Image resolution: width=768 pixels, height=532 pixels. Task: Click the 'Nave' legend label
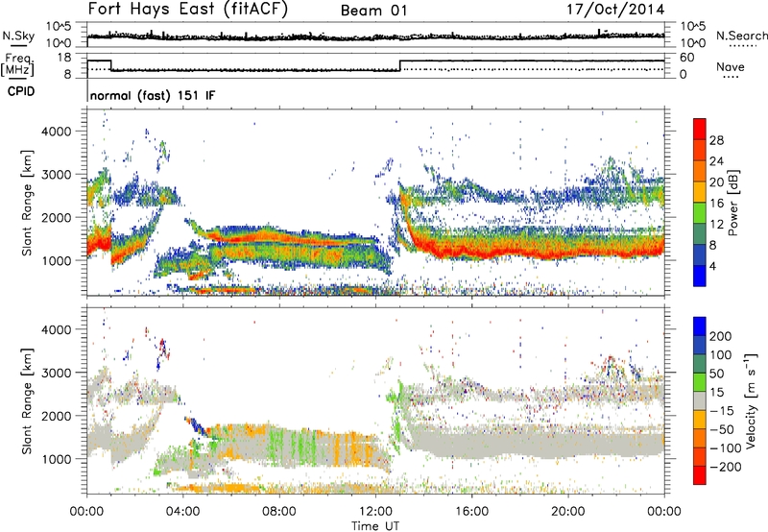click(731, 67)
